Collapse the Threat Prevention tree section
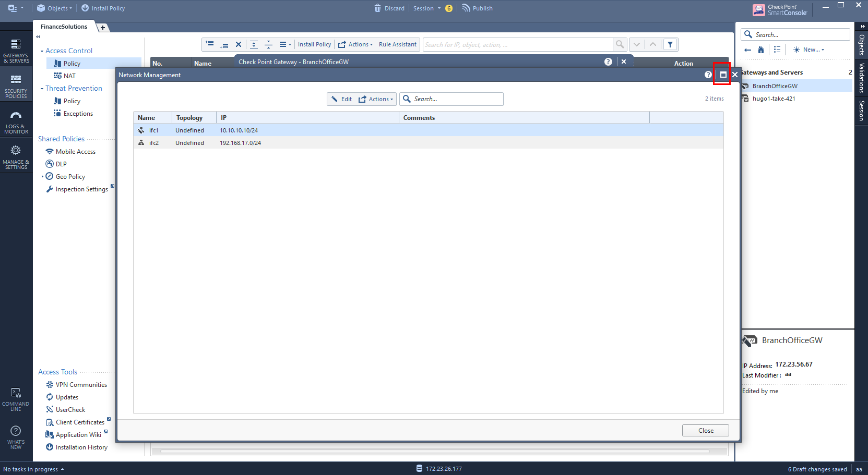 click(42, 89)
